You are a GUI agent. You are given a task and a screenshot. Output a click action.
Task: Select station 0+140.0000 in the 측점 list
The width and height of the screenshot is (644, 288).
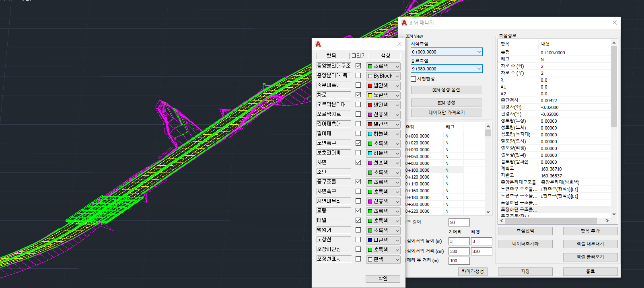coord(418,184)
